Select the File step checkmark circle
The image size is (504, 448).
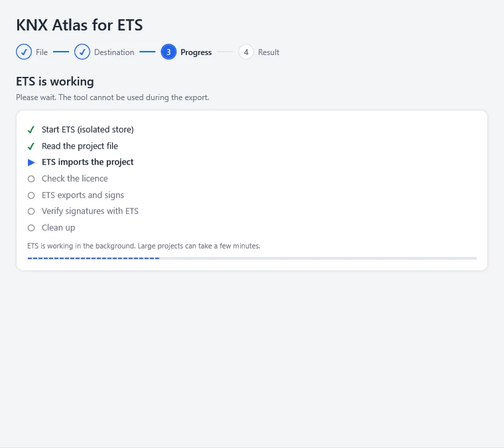pyautogui.click(x=24, y=52)
